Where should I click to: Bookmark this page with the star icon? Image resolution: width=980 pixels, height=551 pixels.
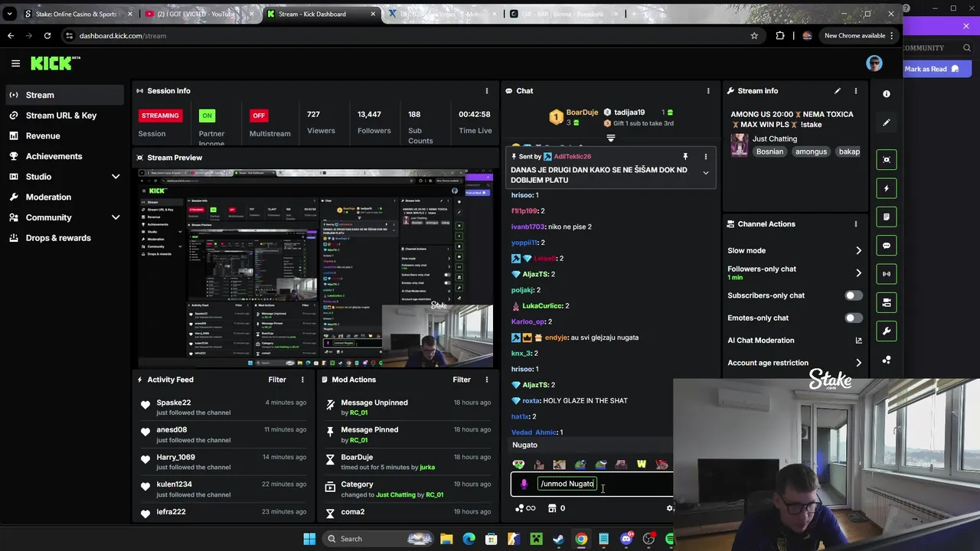point(754,35)
